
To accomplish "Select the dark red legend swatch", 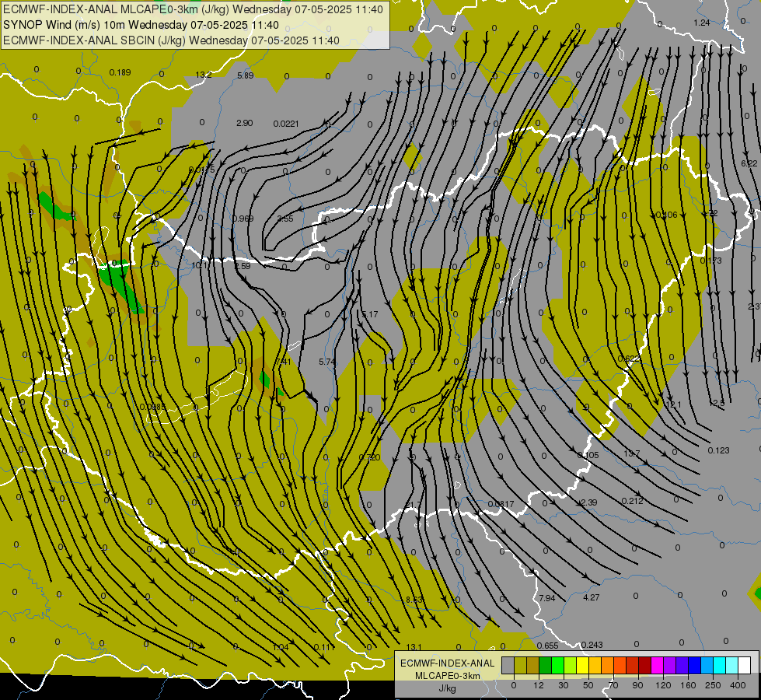I will coord(645,666).
